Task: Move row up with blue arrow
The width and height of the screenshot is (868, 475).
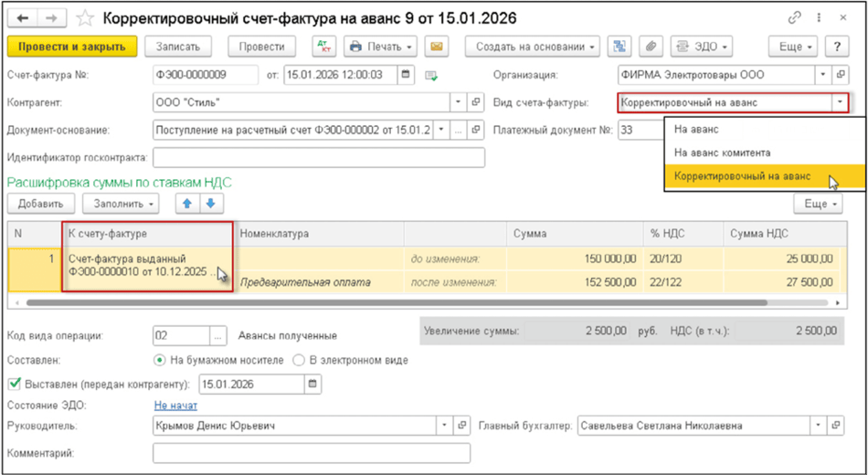Action: tap(190, 204)
